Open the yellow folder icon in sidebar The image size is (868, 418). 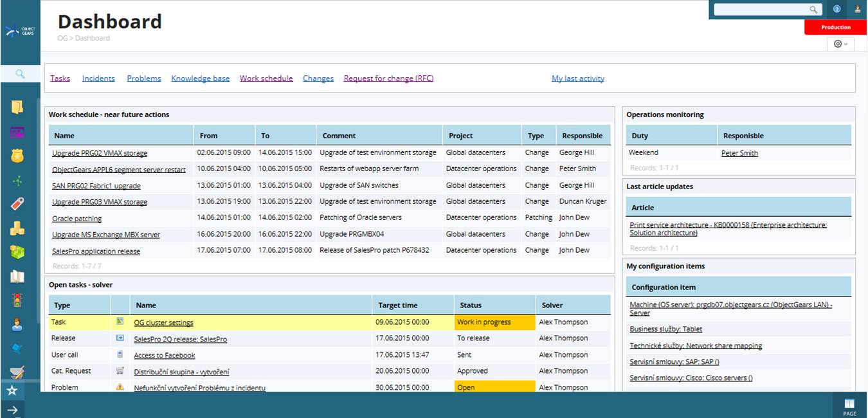[x=17, y=107]
